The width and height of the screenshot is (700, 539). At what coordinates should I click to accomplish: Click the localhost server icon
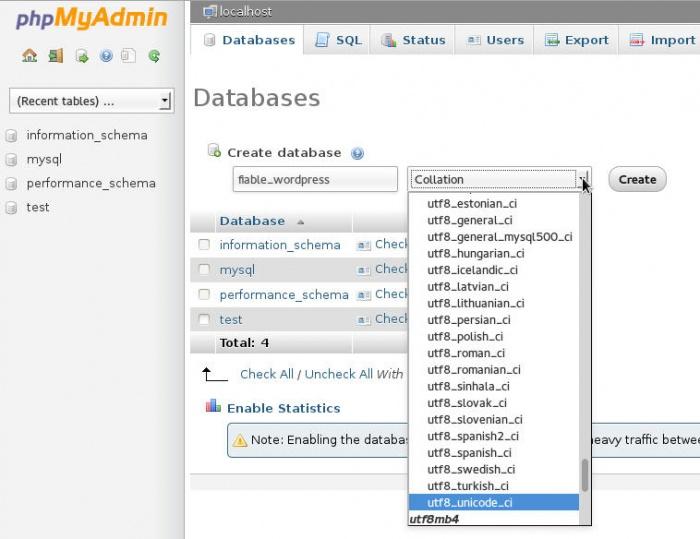[x=209, y=12]
